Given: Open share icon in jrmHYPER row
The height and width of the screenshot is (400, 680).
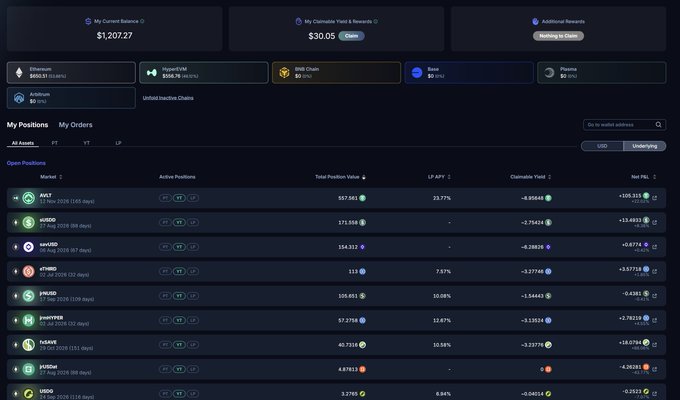Looking at the screenshot, I should click(x=654, y=320).
